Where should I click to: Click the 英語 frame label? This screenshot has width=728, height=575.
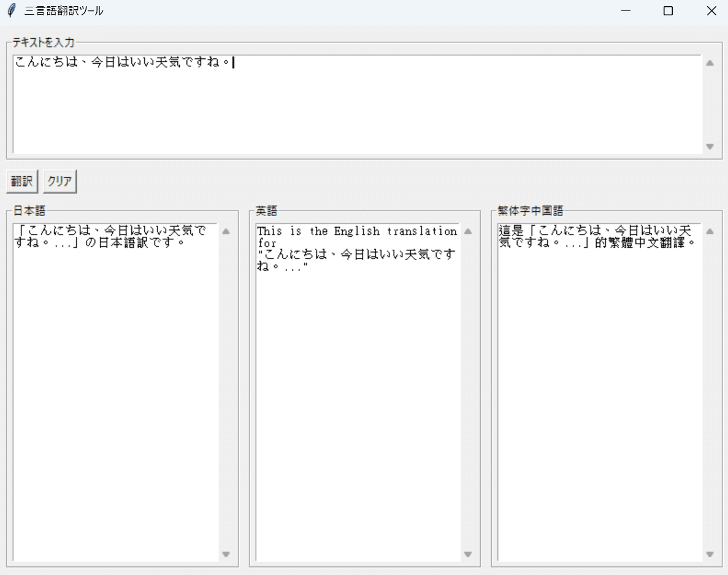pyautogui.click(x=266, y=210)
